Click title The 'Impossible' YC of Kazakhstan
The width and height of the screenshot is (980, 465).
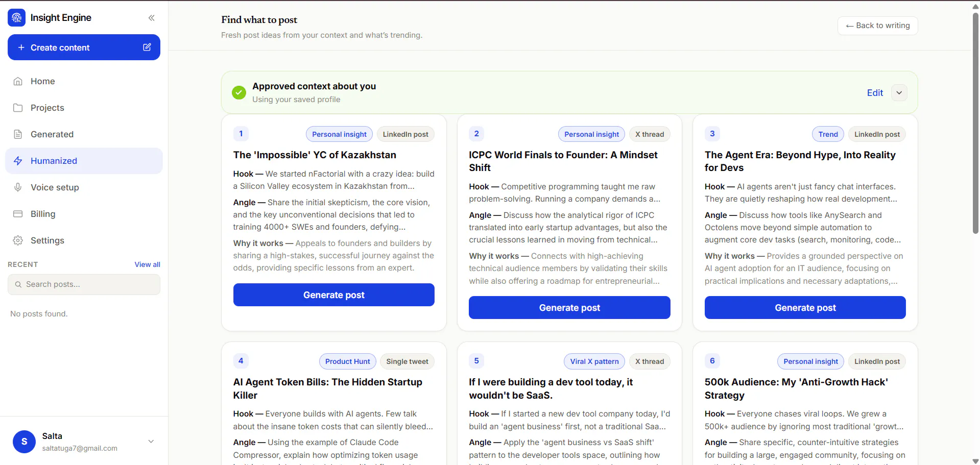tap(315, 155)
